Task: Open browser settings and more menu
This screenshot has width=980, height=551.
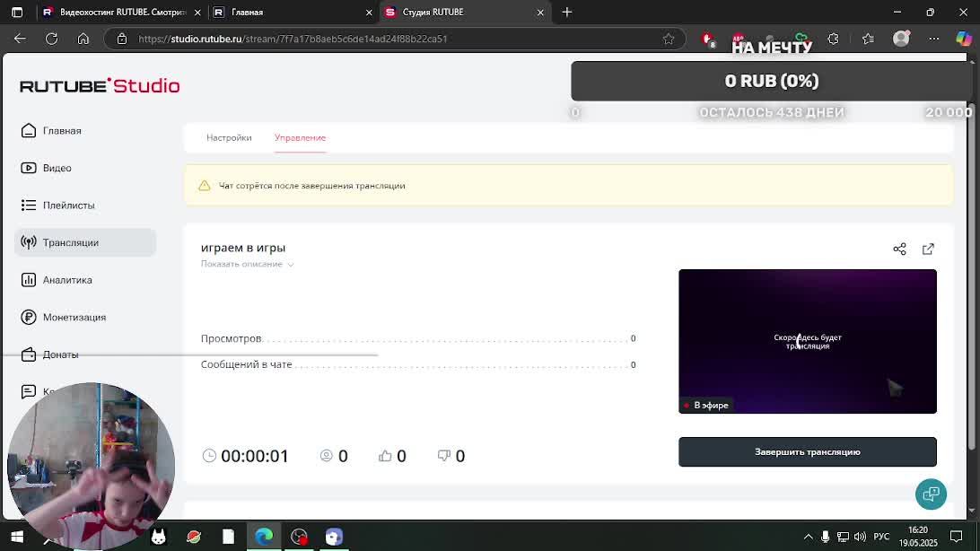Action: pyautogui.click(x=933, y=39)
